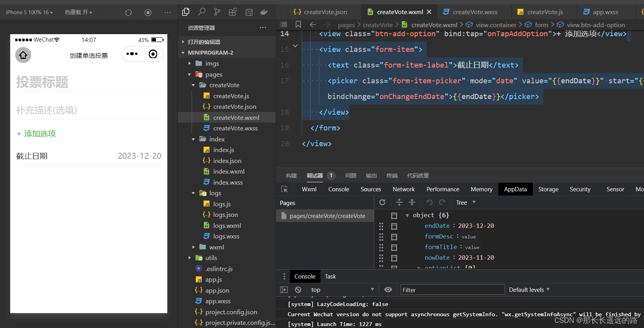Toggle the box next to the endDate row

[394, 226]
